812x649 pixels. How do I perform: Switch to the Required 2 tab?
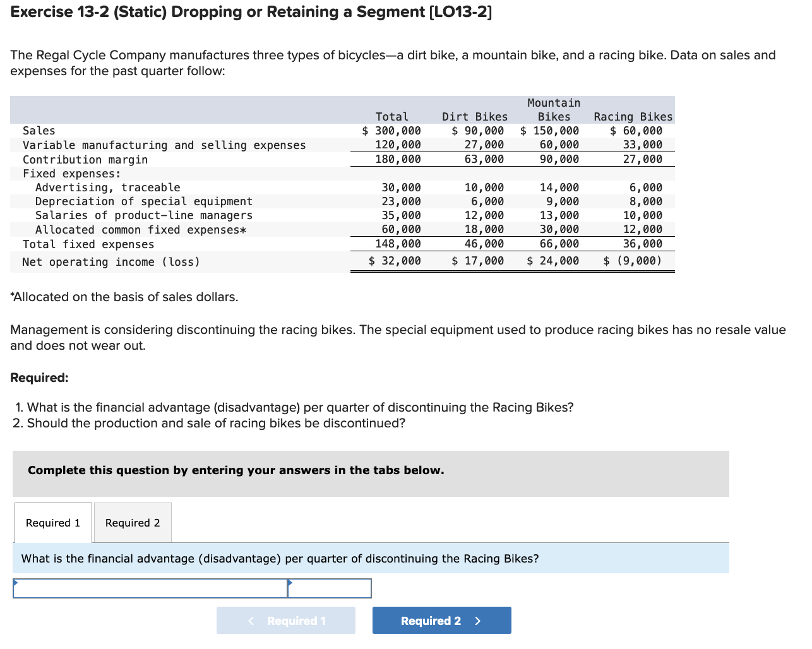pos(132,523)
